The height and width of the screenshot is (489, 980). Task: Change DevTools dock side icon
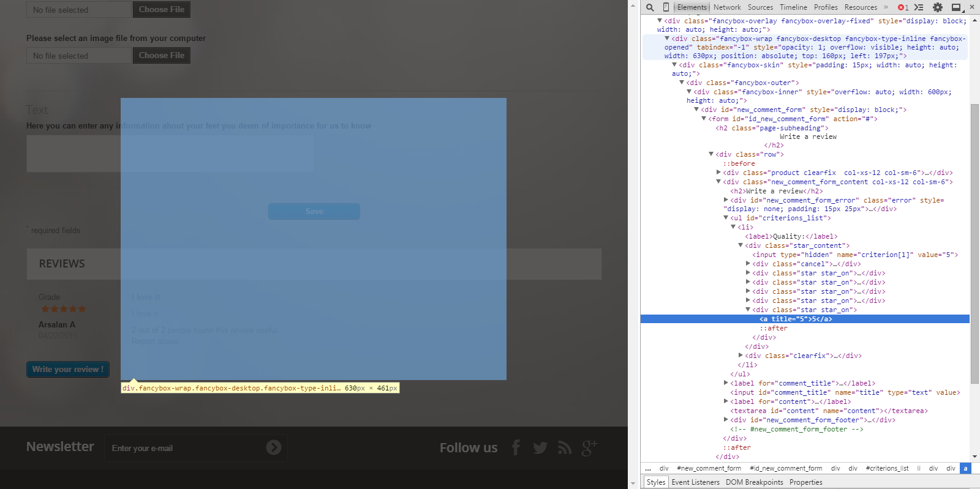(957, 7)
